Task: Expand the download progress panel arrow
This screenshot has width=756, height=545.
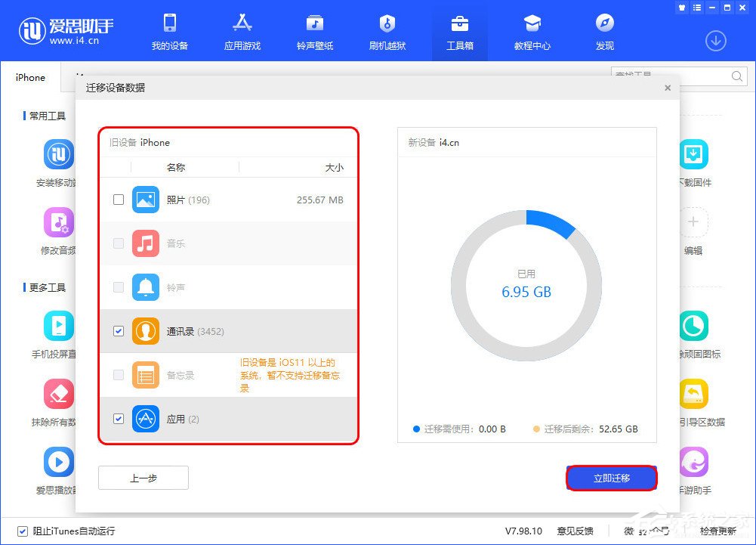Action: [715, 41]
